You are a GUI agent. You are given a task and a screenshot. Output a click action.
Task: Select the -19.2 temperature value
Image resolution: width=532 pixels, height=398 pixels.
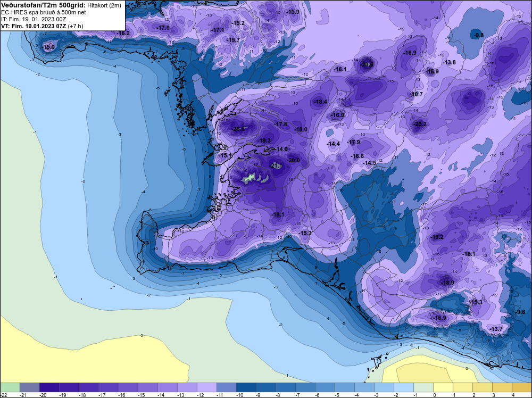[x=437, y=237]
